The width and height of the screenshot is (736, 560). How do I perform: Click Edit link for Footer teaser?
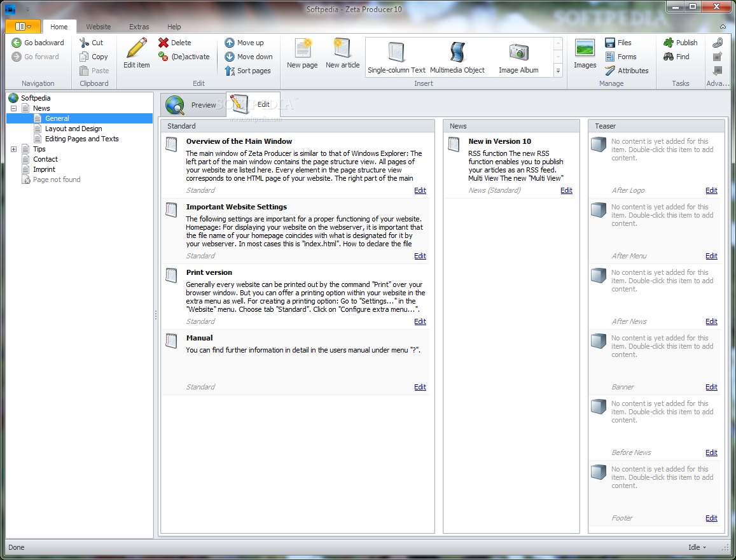point(712,518)
